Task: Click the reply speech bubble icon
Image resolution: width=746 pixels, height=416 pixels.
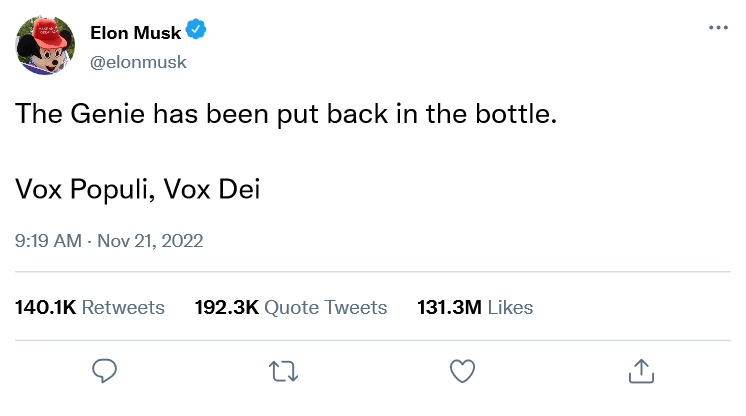Action: pos(106,370)
